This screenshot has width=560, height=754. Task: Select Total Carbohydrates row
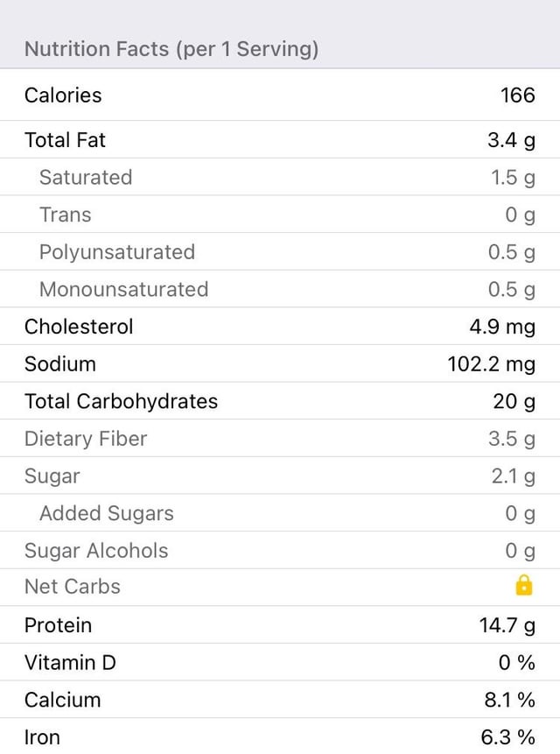click(280, 401)
